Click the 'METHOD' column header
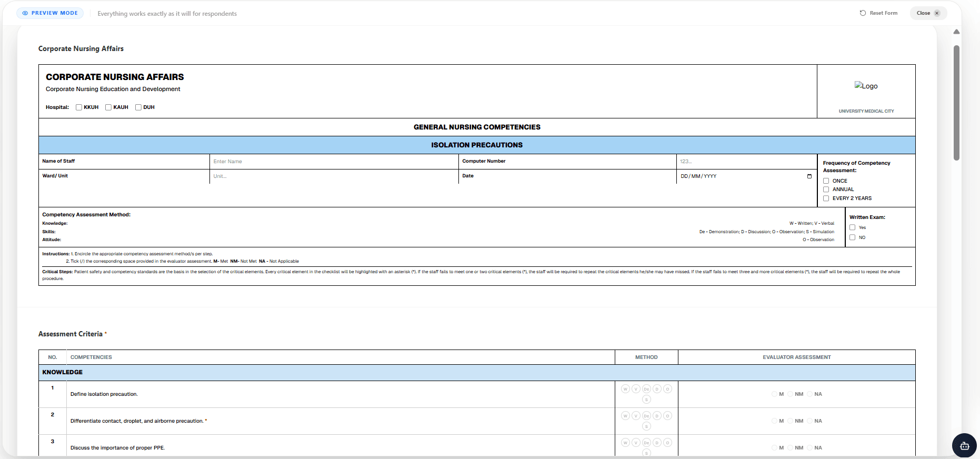The image size is (980, 459). (x=646, y=357)
